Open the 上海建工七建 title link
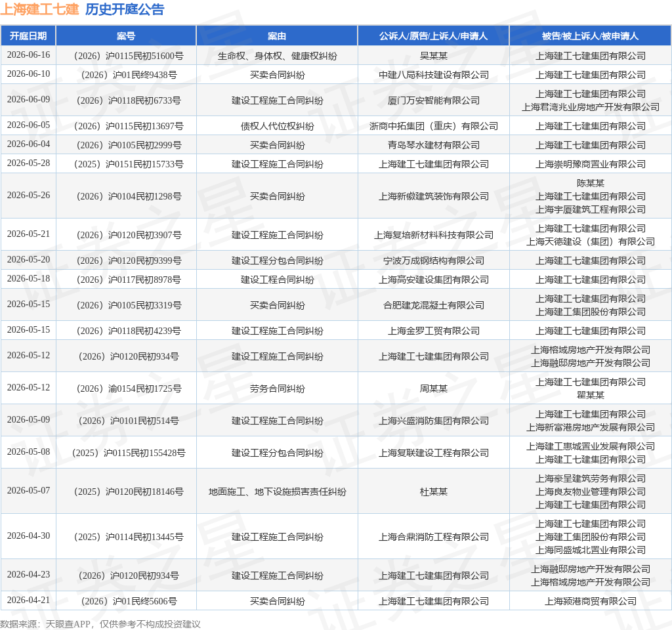This screenshot has width=672, height=630. 40,9
